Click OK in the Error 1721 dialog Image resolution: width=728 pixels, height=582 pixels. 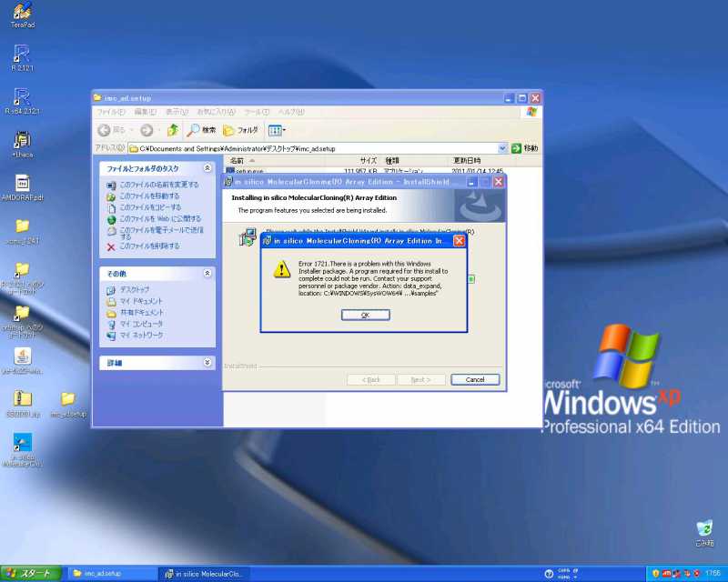pyautogui.click(x=366, y=316)
